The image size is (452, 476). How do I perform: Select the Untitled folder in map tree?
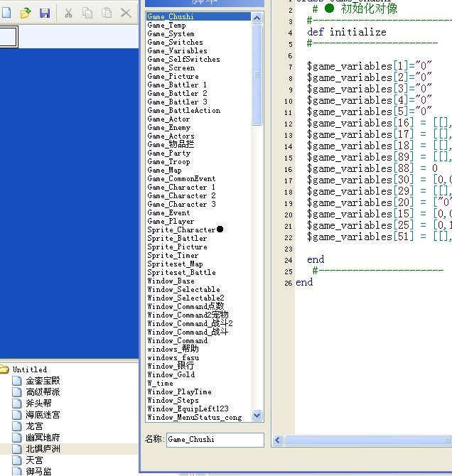(29, 369)
